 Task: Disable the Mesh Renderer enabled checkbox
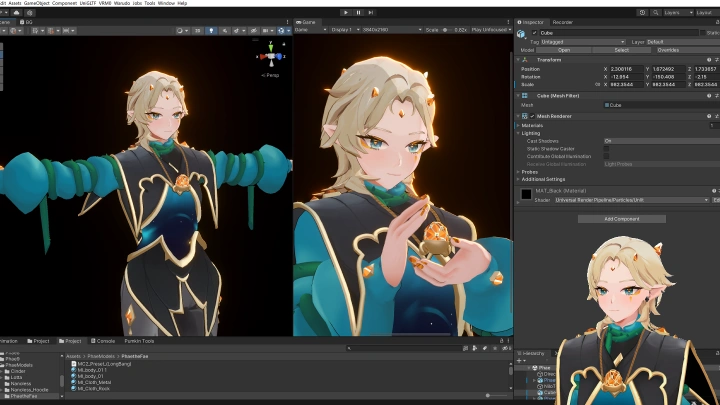(x=533, y=116)
